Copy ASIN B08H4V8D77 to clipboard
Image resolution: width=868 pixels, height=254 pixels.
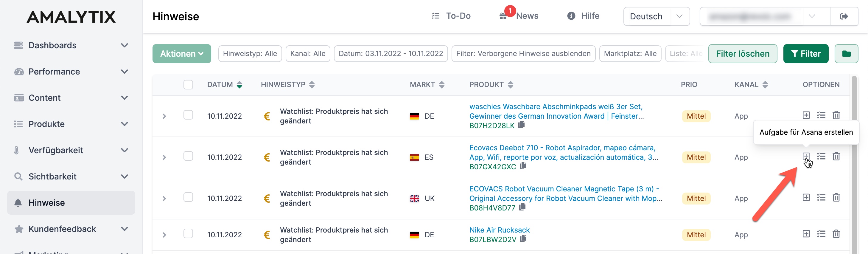(522, 207)
